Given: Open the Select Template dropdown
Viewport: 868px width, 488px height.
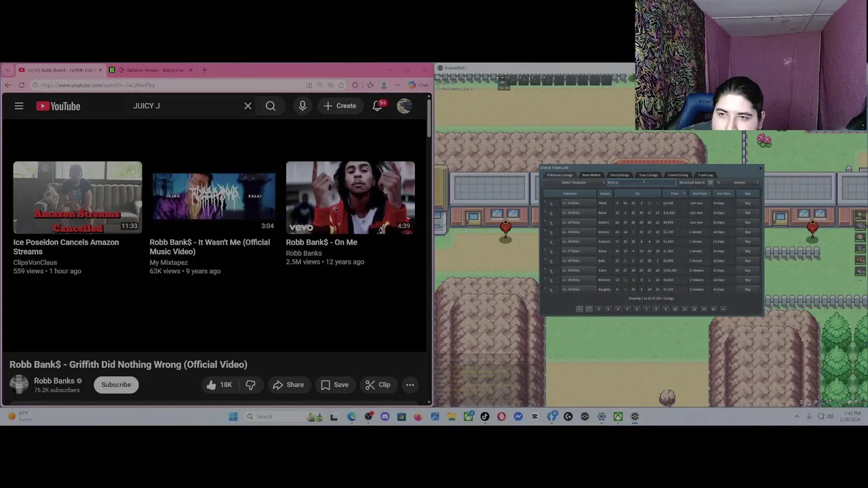Looking at the screenshot, I should 574,182.
